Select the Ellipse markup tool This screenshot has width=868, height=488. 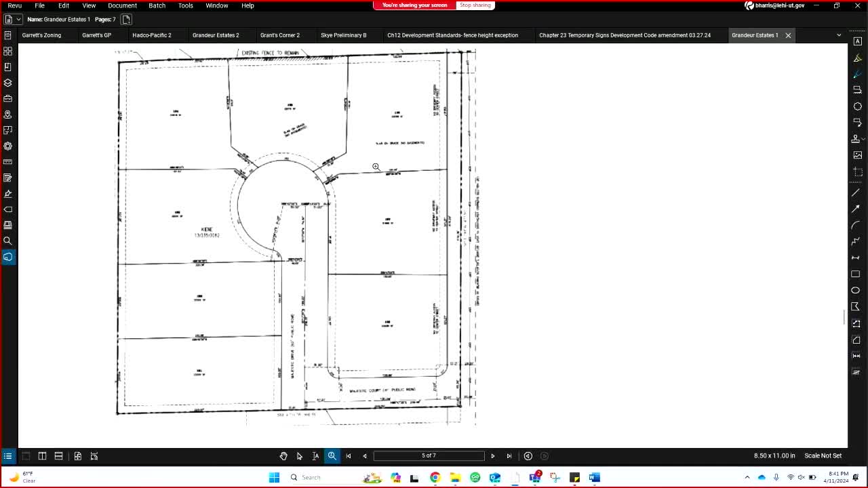coord(856,290)
